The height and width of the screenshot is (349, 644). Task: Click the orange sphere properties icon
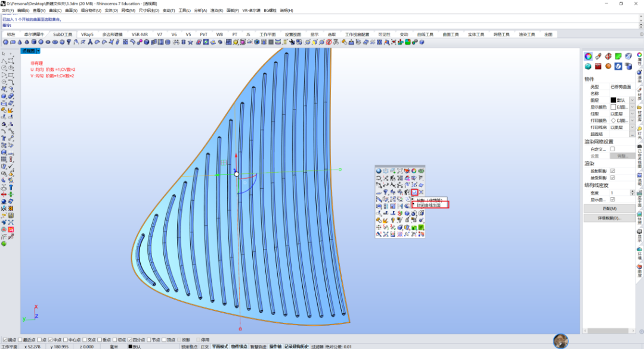click(x=608, y=66)
